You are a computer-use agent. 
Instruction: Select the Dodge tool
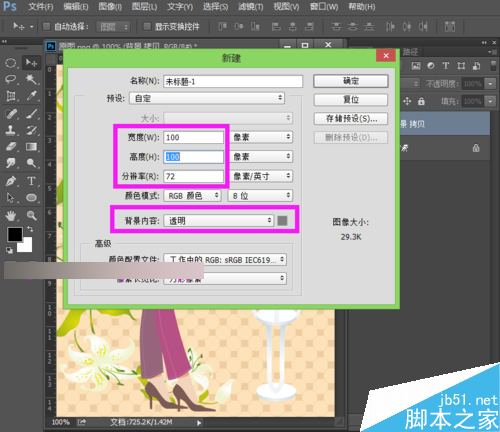tap(31, 163)
